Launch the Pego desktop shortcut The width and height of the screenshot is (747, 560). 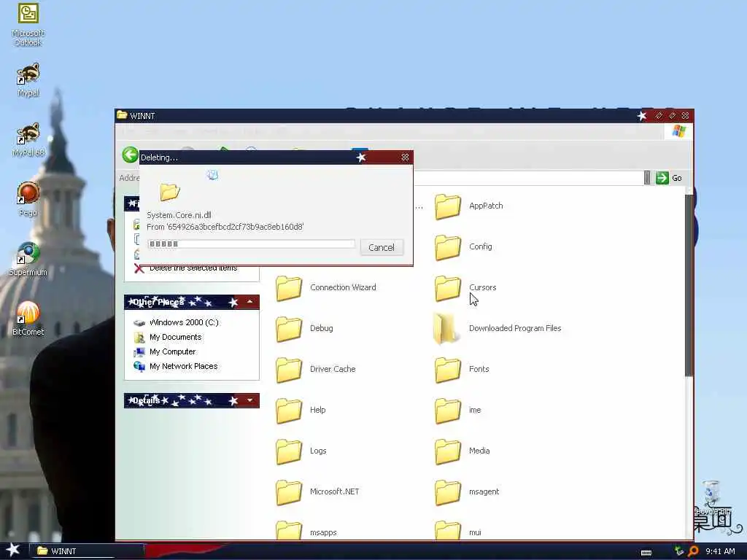pyautogui.click(x=28, y=199)
